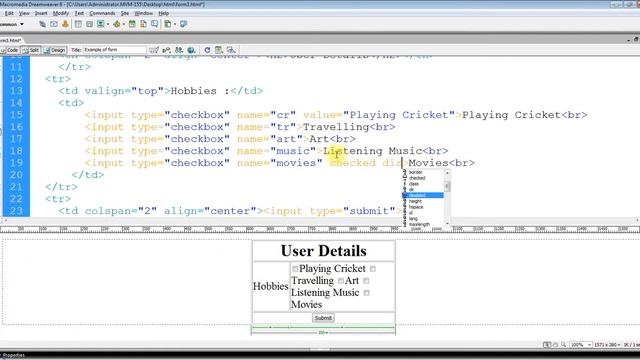Click the Check Browser Support icon
Viewport: 640px width, 360px height.
click(153, 50)
